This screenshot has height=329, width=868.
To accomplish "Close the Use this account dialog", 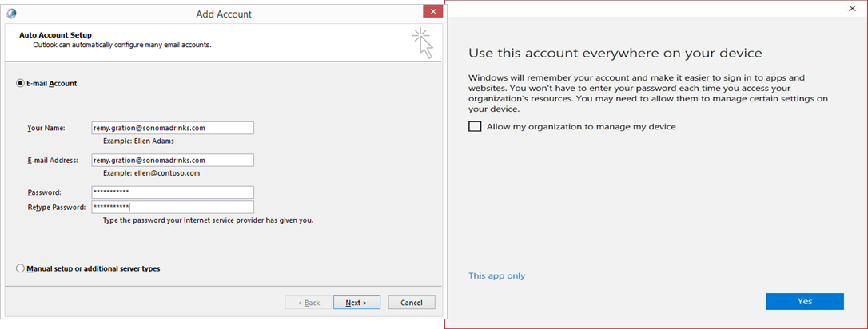I will 851,8.
